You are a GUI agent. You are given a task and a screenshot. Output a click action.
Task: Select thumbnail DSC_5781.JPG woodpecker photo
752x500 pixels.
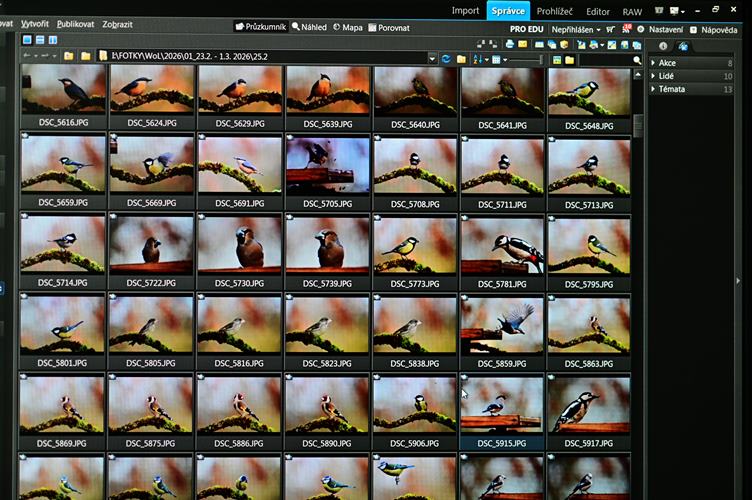click(x=502, y=245)
